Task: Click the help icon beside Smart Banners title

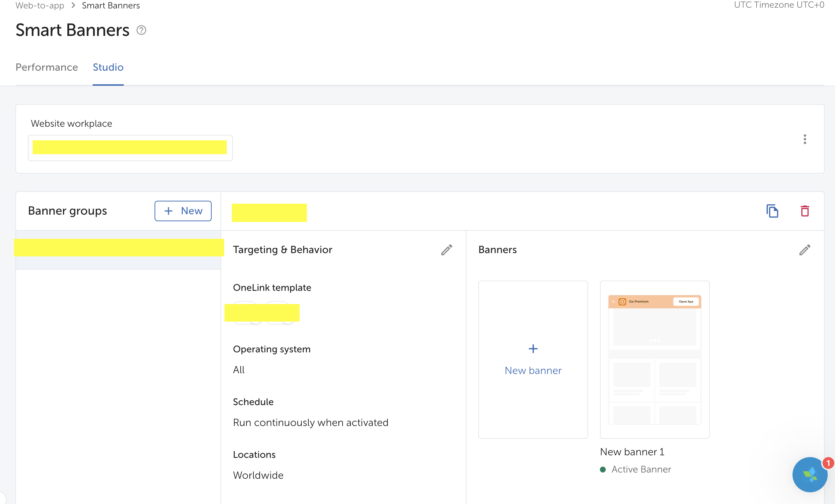Action: tap(141, 30)
